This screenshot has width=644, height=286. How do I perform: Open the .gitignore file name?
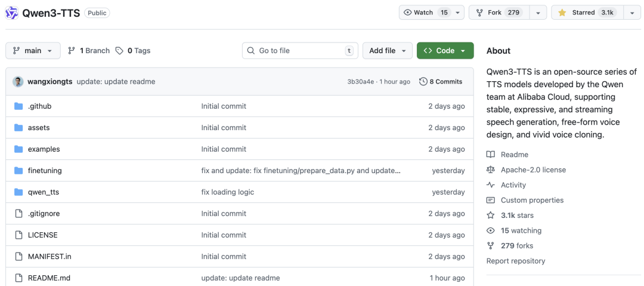[x=44, y=214]
